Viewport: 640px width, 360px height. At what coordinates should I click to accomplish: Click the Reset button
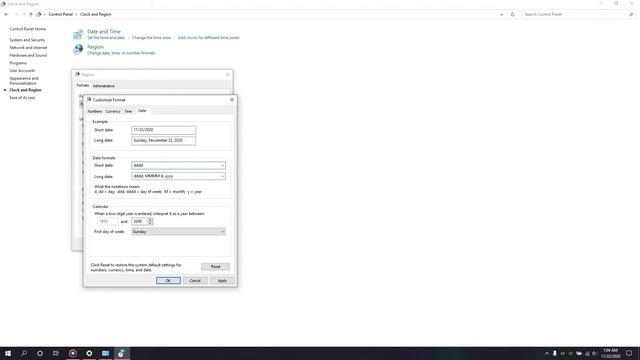point(215,267)
